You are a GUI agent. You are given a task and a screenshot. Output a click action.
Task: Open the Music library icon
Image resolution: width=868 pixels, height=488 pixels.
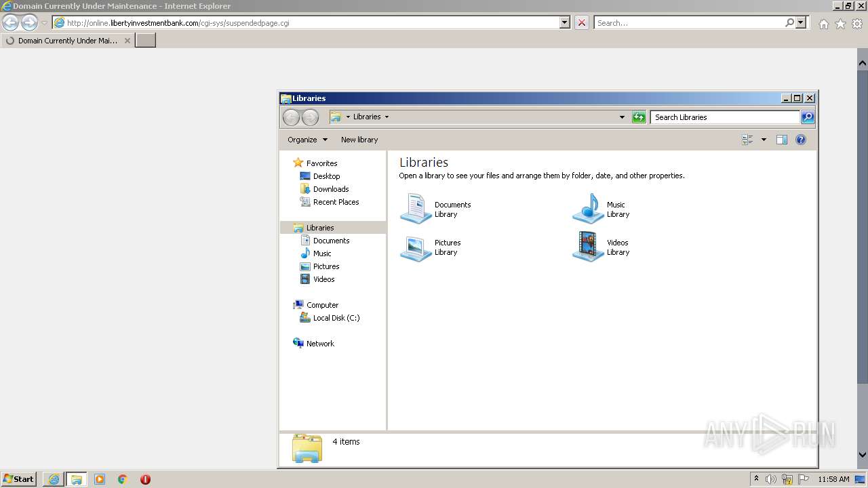click(588, 209)
